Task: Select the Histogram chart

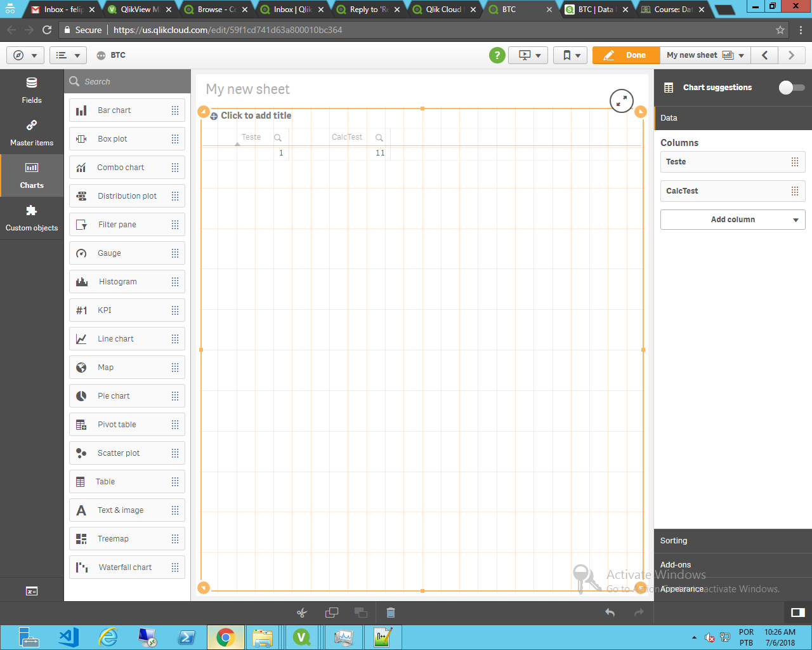Action: [x=127, y=282]
